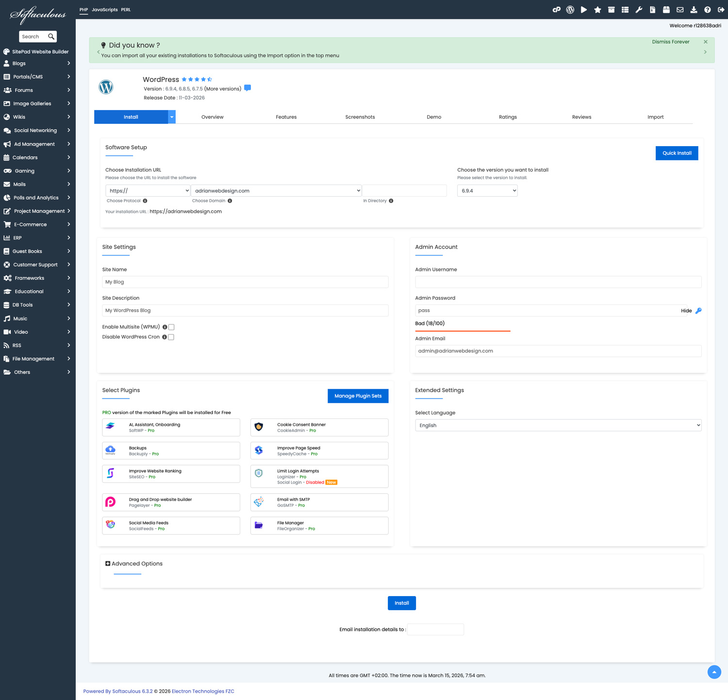Click the In Directory input field

coord(404,191)
